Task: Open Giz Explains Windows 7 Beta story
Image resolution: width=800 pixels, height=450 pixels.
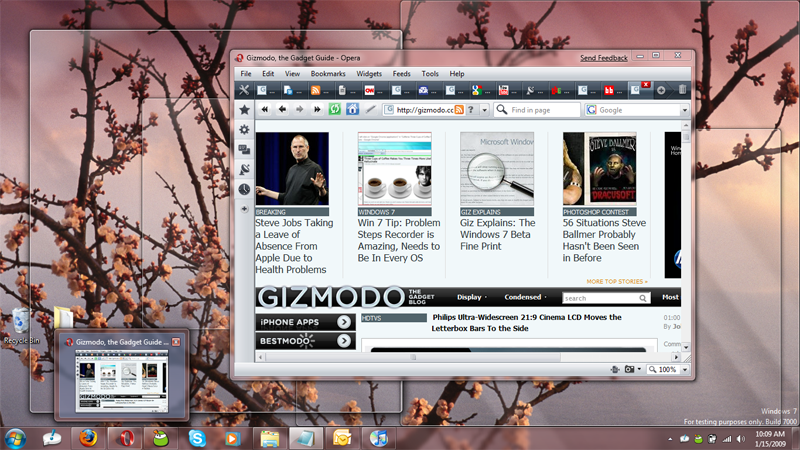Action: (x=497, y=234)
